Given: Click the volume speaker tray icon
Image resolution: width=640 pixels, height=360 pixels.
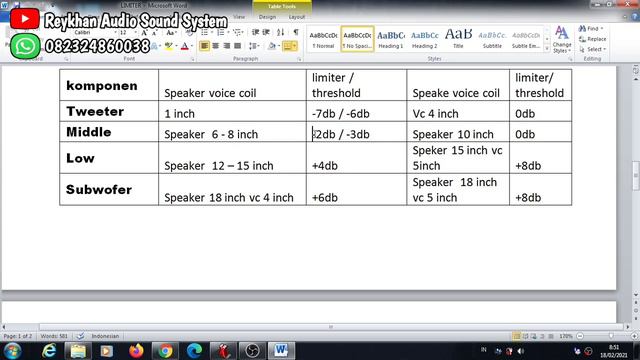Looking at the screenshot, I should coord(520,351).
